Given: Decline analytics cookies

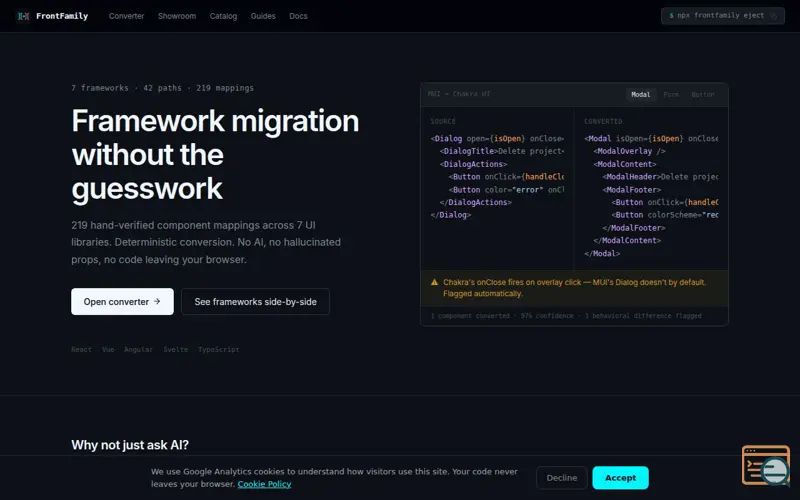Looking at the screenshot, I should click(562, 478).
